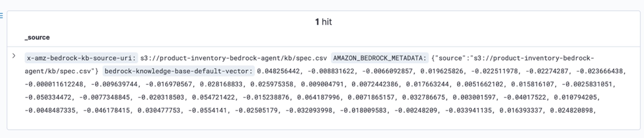Click the JSON metadata value starting with {"source"

click(x=309, y=65)
